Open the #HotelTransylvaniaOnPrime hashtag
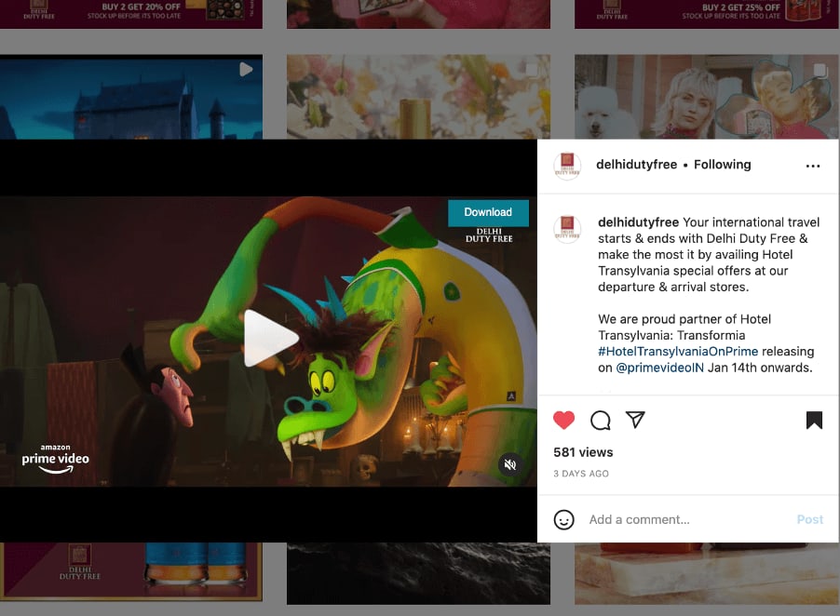This screenshot has width=840, height=616. [x=678, y=352]
